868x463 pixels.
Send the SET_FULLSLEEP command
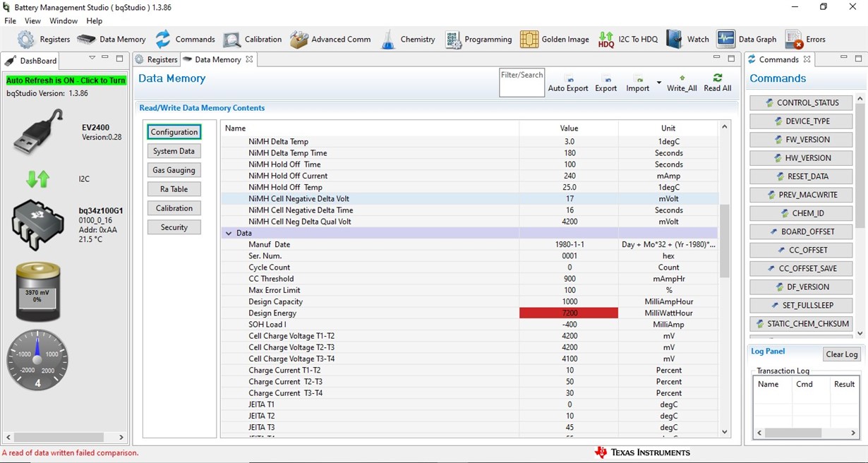(801, 306)
